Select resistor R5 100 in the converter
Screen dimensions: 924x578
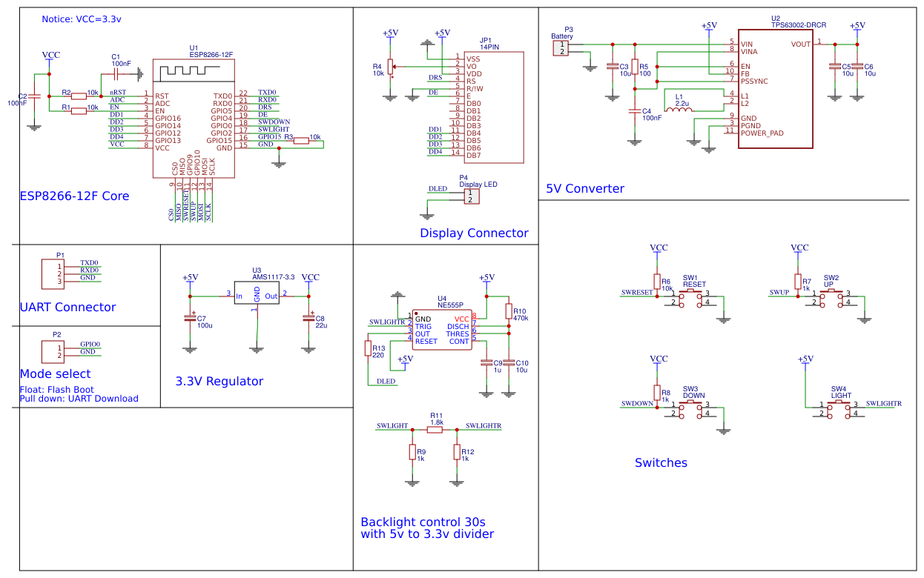[635, 67]
